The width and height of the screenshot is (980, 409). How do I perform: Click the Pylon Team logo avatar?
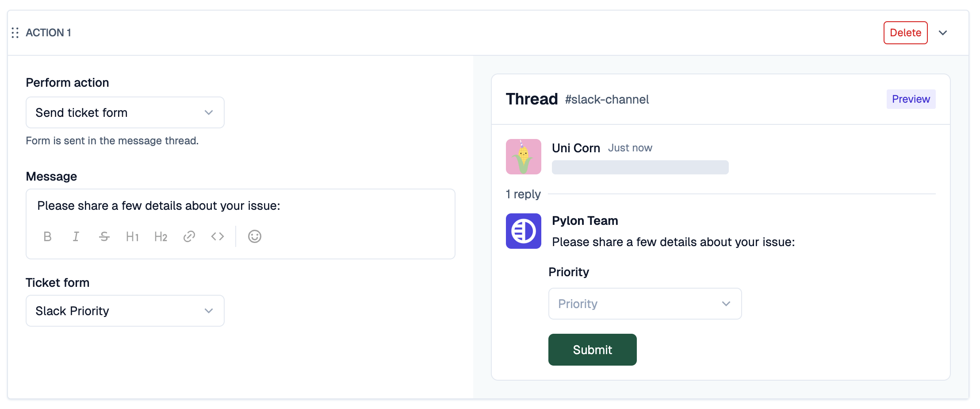tap(524, 231)
